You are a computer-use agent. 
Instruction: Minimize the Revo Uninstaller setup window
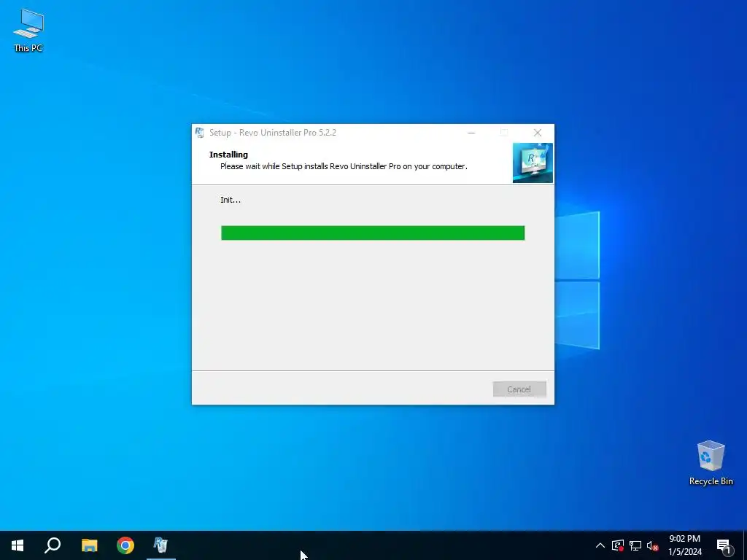(x=471, y=133)
